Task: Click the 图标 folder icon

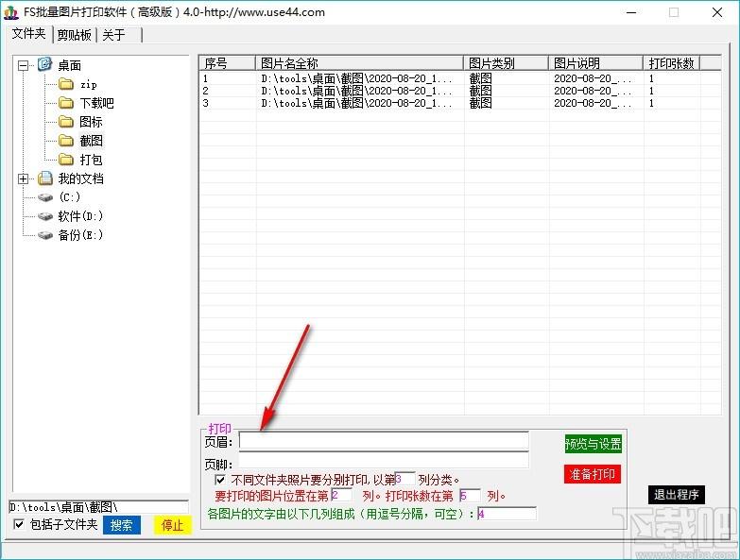Action: [66, 122]
